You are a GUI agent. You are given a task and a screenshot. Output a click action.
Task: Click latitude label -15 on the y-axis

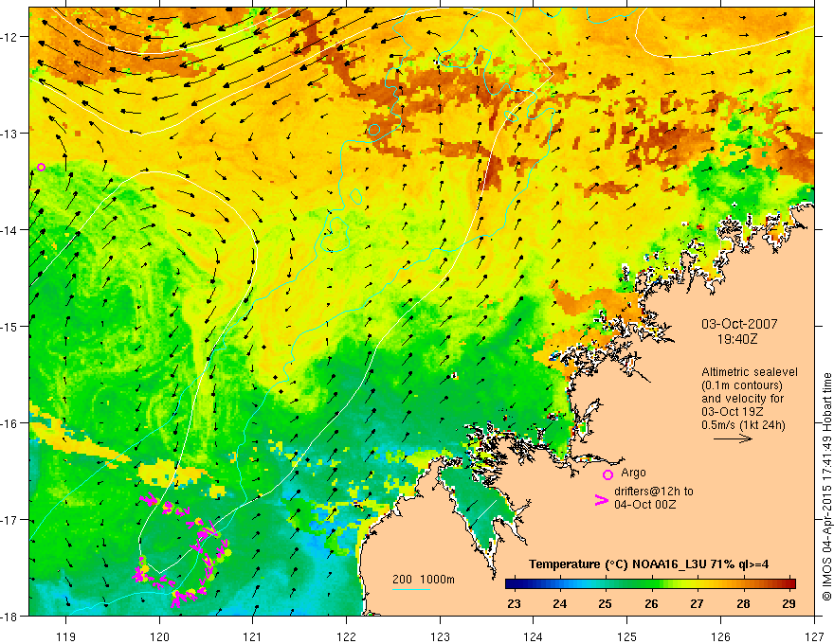(x=9, y=326)
